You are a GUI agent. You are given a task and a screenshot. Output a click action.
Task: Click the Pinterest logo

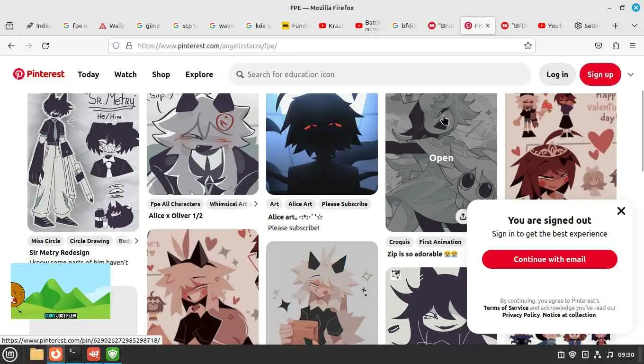pos(39,74)
